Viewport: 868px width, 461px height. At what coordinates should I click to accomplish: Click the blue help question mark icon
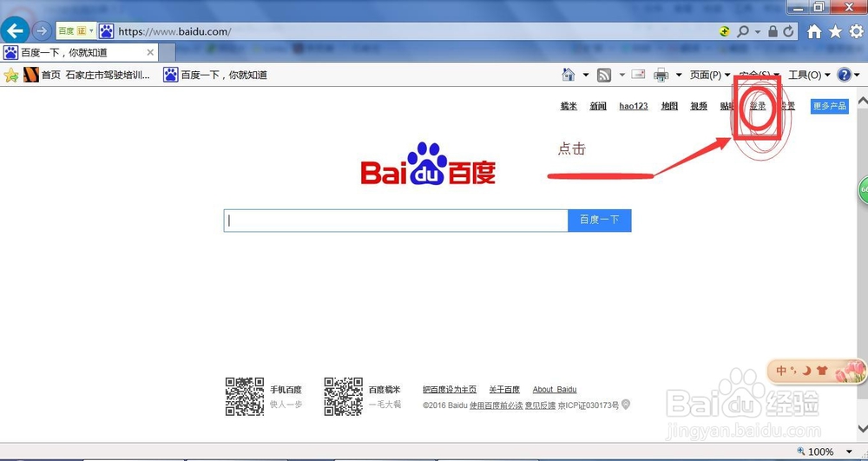[x=844, y=75]
